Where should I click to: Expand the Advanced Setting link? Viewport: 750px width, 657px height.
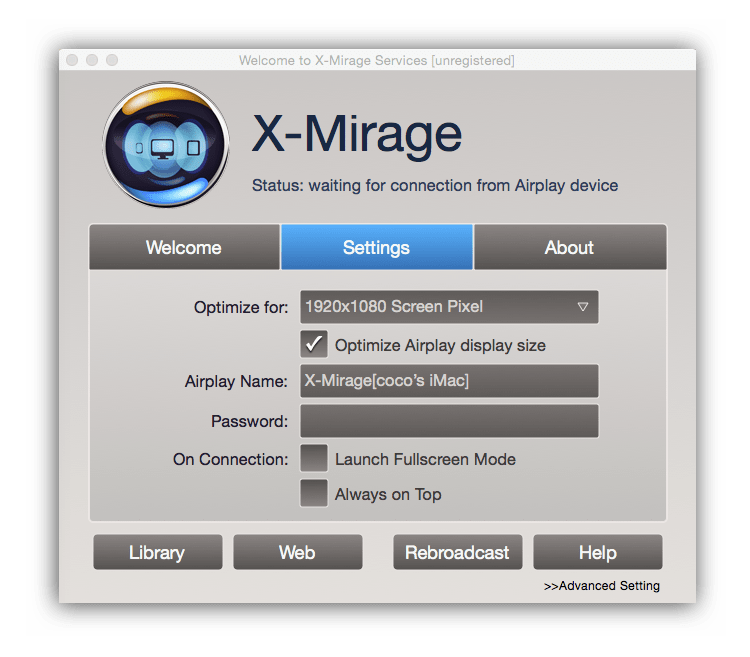pos(601,586)
